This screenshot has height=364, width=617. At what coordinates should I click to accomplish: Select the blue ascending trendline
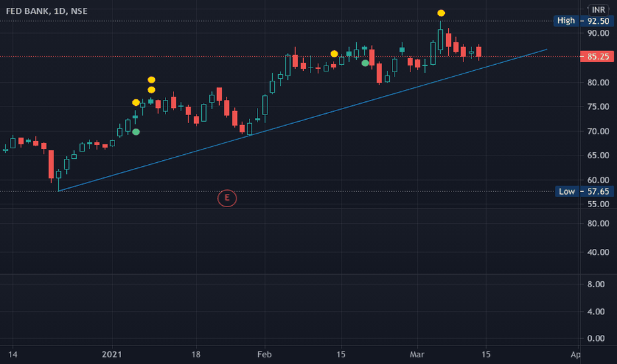coord(302,120)
